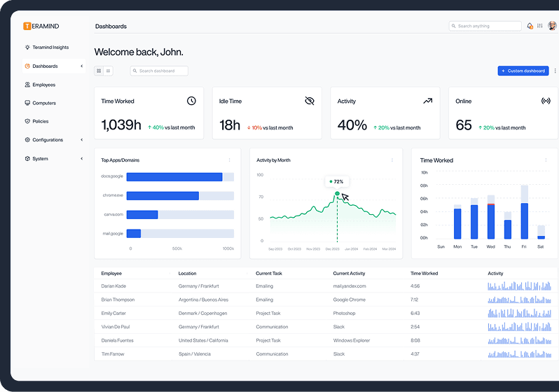
Task: Click the System cube icon
Action: (27, 159)
